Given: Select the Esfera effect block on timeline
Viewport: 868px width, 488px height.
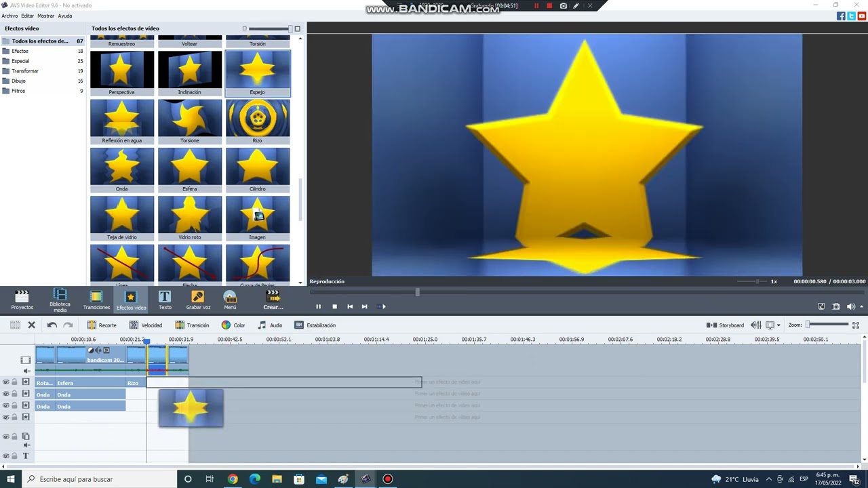Looking at the screenshot, I should [x=90, y=383].
